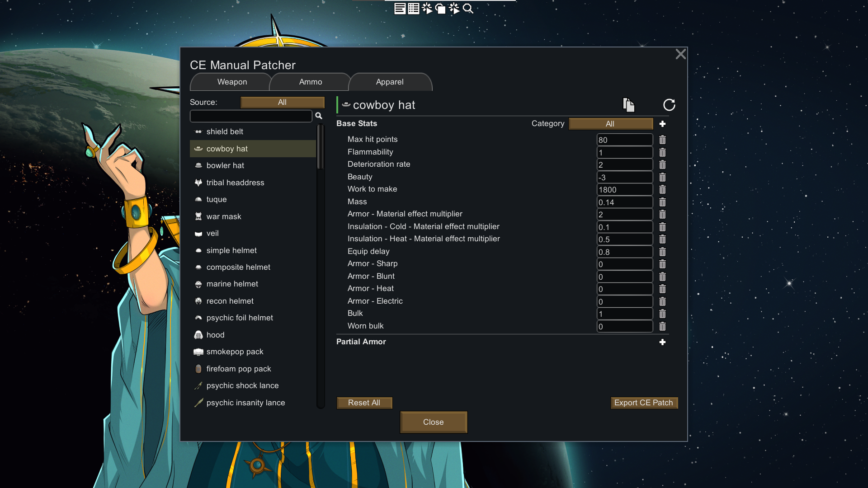This screenshot has height=488, width=868.
Task: Click the magnifier icon in top debug toolbar
Action: (x=468, y=9)
